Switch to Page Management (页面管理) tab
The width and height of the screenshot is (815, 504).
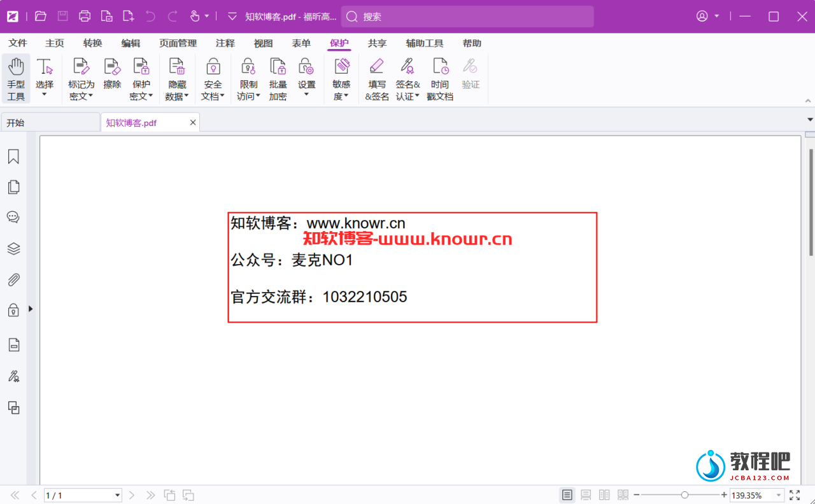178,43
